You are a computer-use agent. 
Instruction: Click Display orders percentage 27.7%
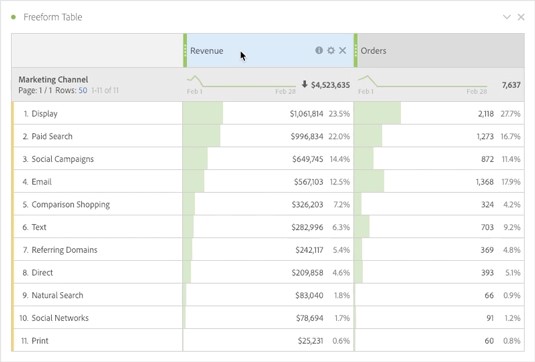tap(510, 114)
